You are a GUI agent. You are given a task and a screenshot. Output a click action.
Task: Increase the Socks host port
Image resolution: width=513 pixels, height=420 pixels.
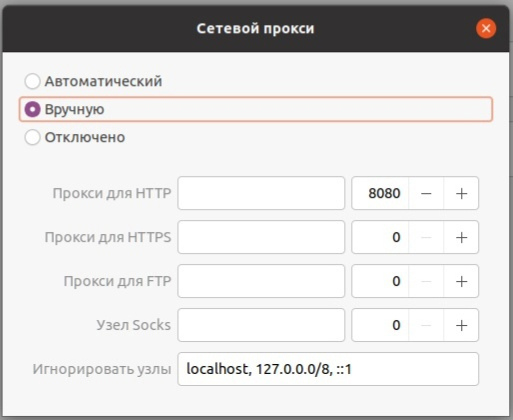(461, 325)
